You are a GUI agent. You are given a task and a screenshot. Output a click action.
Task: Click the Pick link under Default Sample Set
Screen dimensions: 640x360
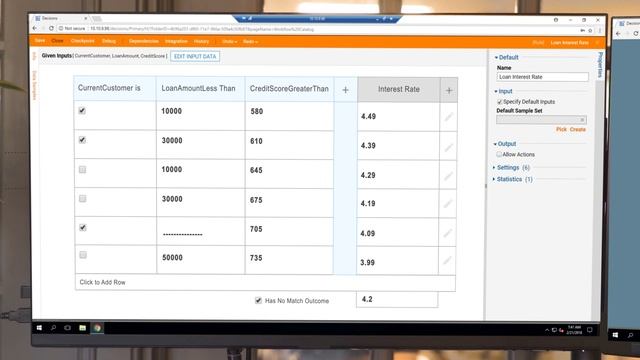point(561,129)
